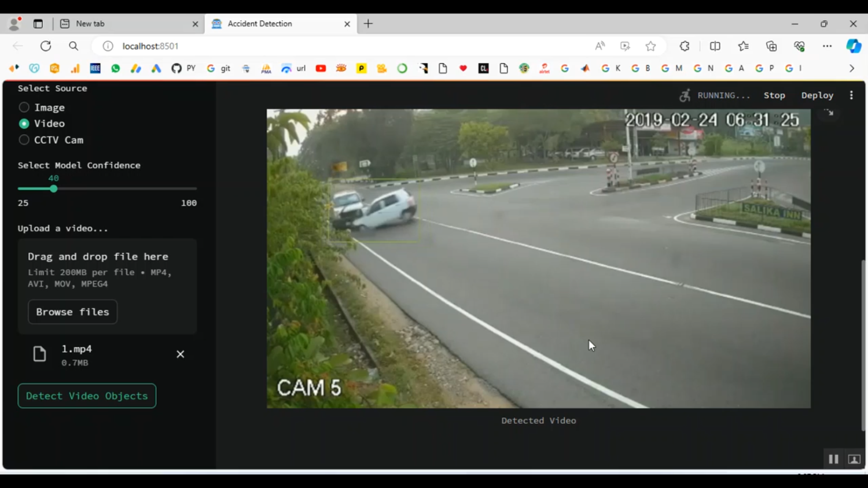
Task: Open the browser Extensions menu
Action: (685, 46)
